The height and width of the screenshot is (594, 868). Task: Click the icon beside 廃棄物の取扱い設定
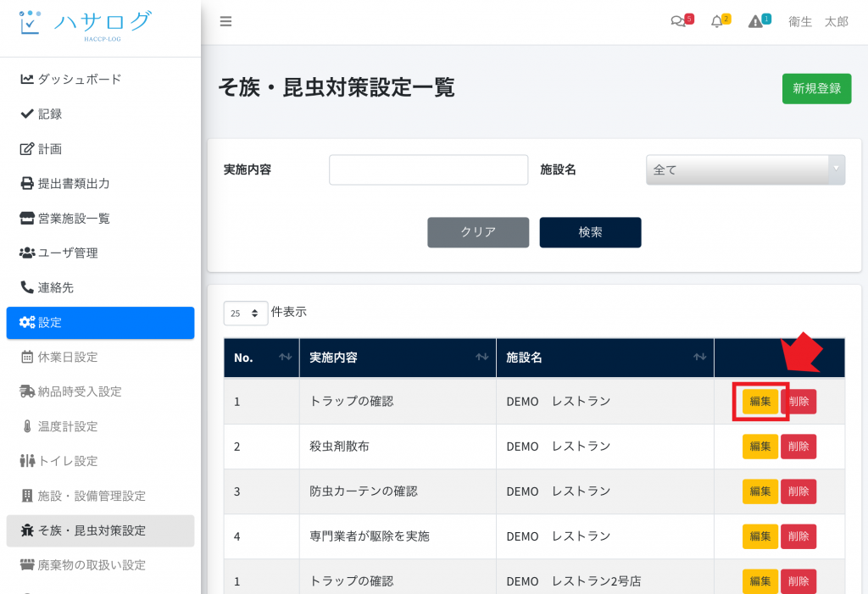(27, 564)
